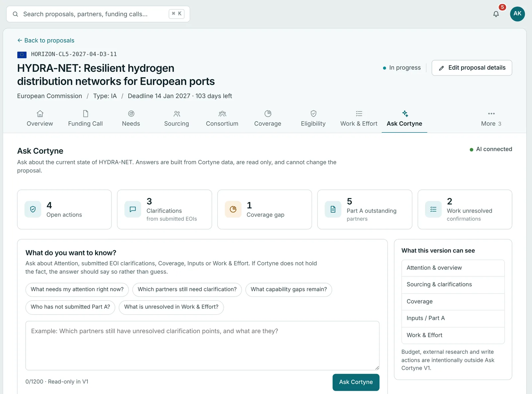Click the Needs target icon
The height and width of the screenshot is (394, 532).
tap(131, 114)
